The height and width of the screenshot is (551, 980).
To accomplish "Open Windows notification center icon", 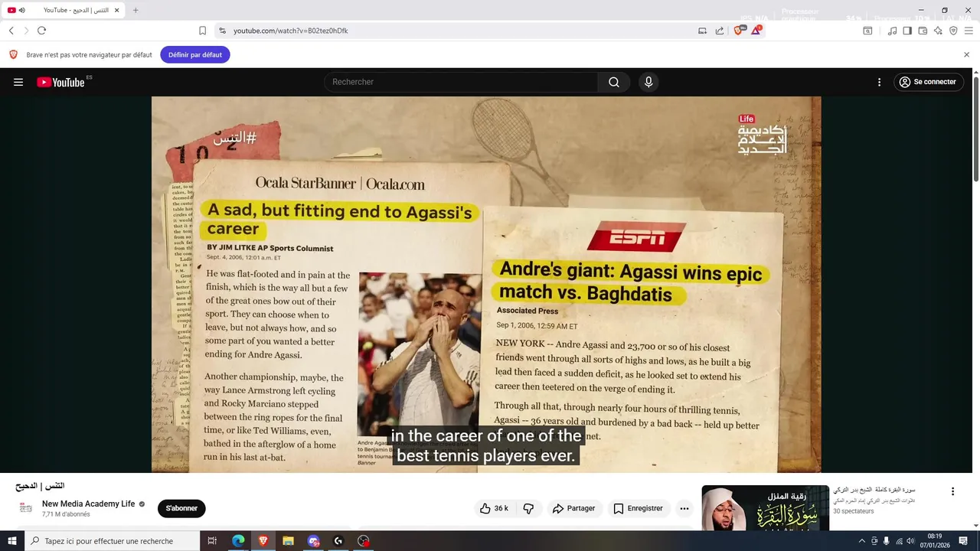I will pos(963,540).
